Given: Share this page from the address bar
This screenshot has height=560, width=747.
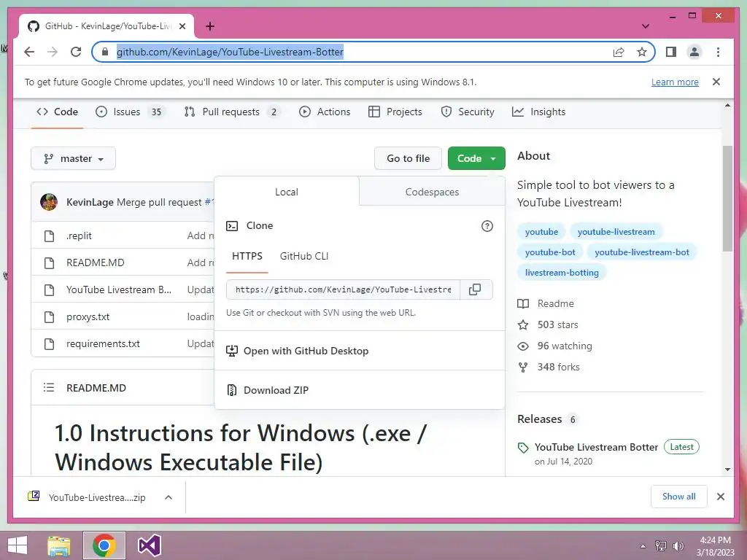Looking at the screenshot, I should point(619,52).
